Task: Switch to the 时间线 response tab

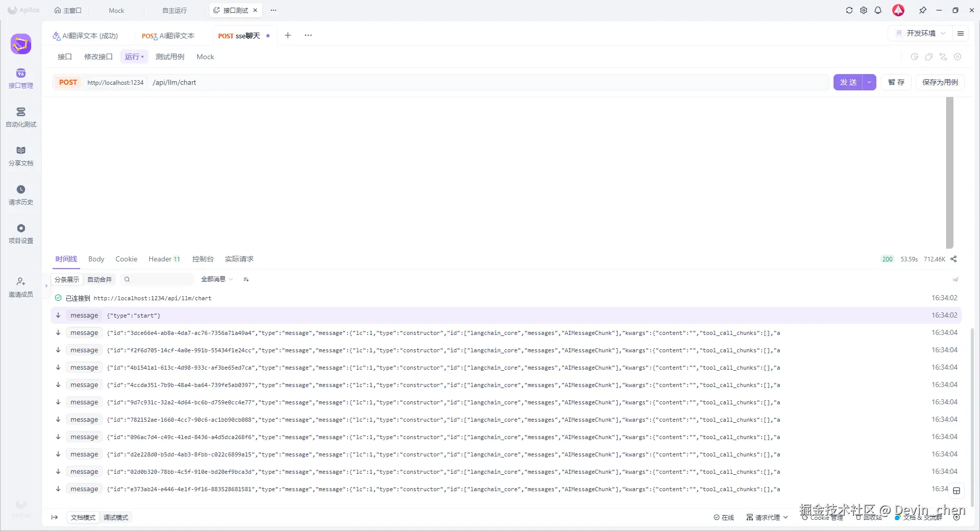Action: 66,259
